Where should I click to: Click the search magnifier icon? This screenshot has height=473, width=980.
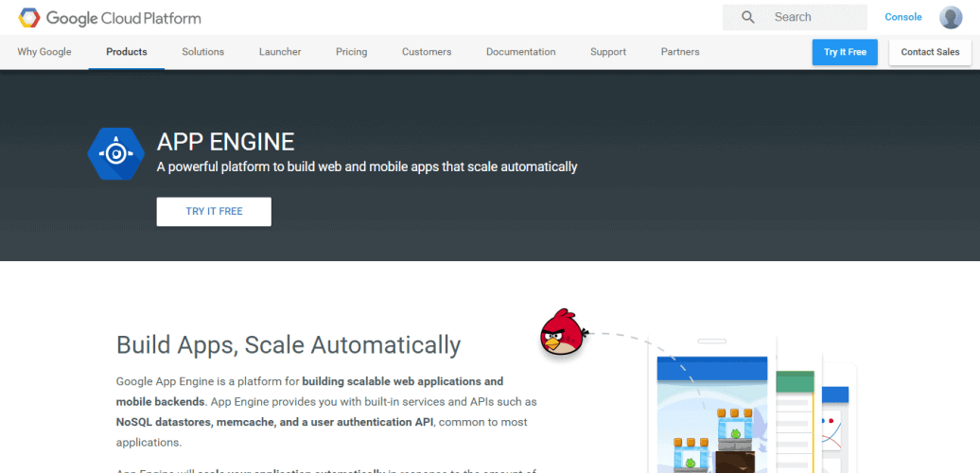point(748,17)
